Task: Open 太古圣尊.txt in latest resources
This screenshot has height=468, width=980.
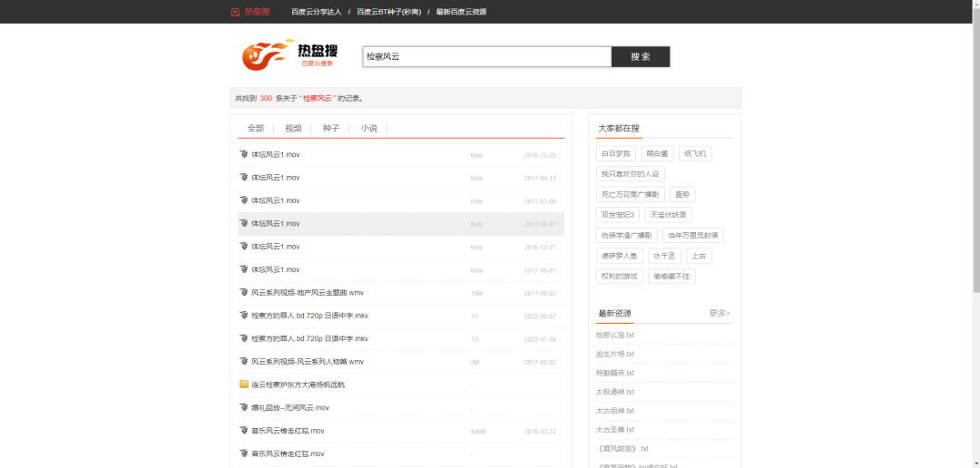Action: [615, 430]
